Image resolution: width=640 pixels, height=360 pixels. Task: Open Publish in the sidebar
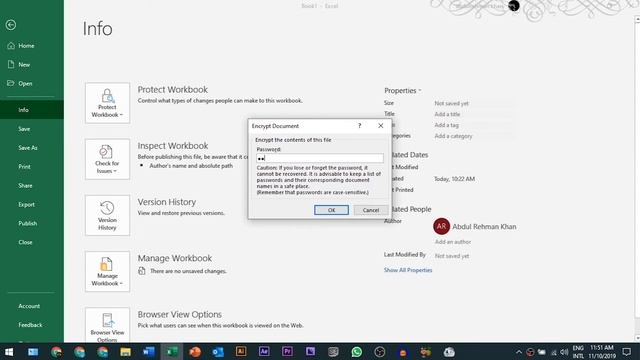click(28, 223)
